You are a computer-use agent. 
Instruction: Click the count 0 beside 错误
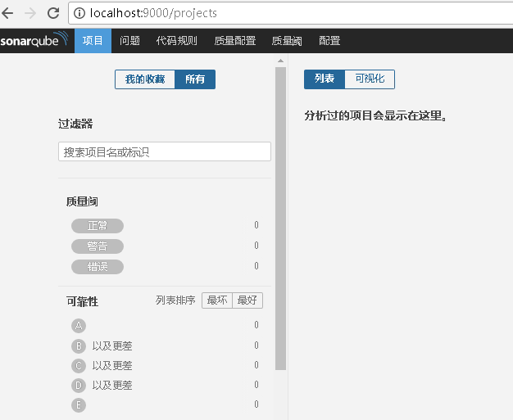tap(256, 266)
